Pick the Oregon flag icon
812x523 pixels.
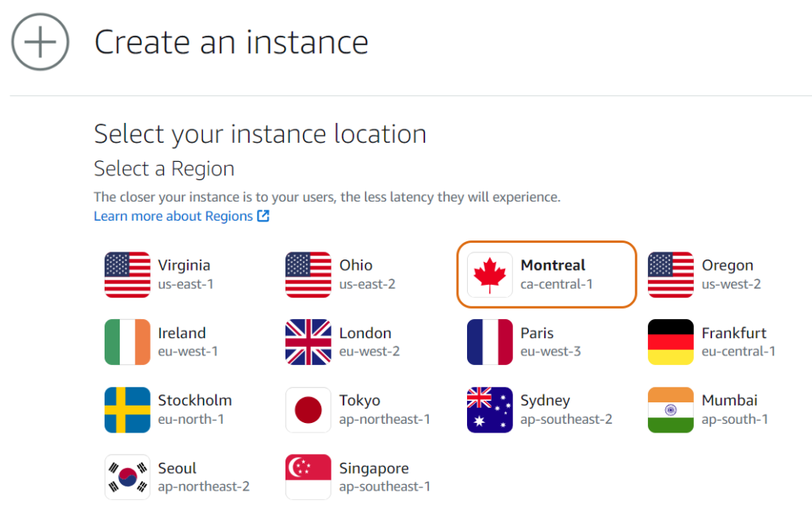coord(671,275)
